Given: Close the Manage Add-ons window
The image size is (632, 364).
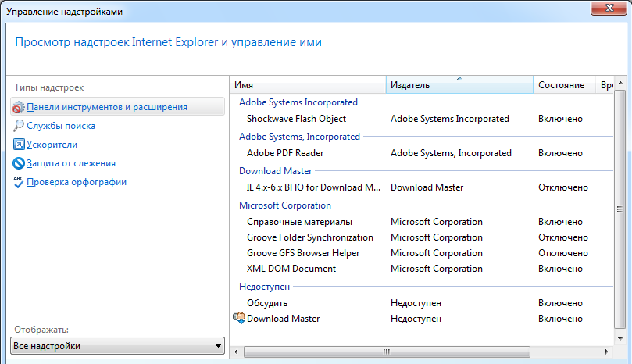Looking at the screenshot, I should coord(608,7).
